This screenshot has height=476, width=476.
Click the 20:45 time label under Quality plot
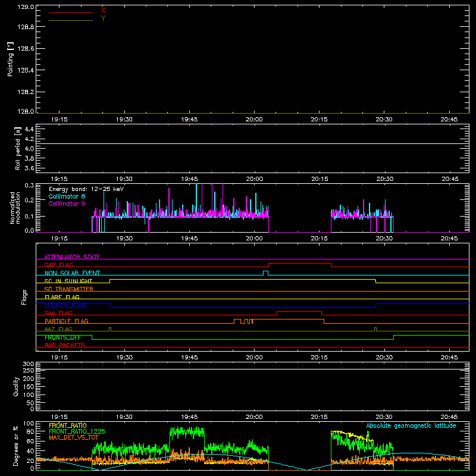(x=449, y=417)
